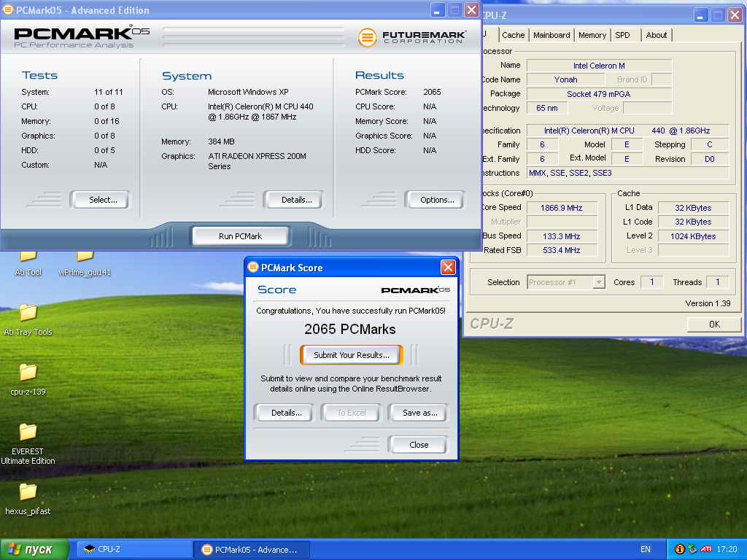747x560 pixels.
Task: Open the Windows Start (пуск) button
Action: tap(34, 549)
